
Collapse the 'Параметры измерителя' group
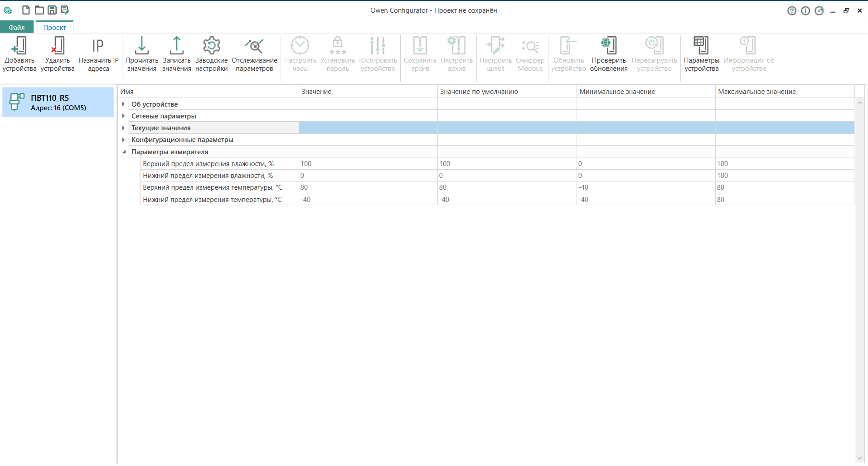pos(124,152)
